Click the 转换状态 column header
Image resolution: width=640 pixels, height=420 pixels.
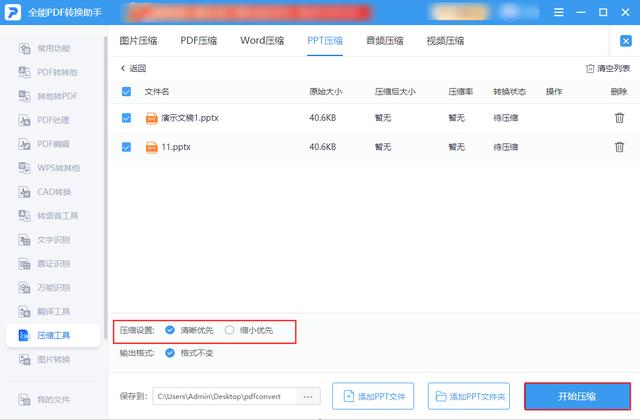click(509, 91)
